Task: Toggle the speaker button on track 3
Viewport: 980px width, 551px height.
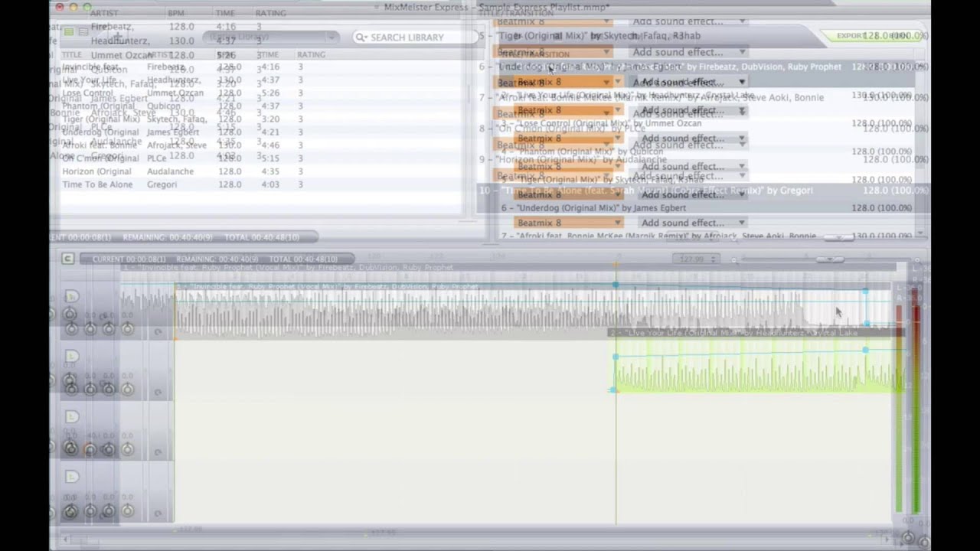Action: (71, 417)
